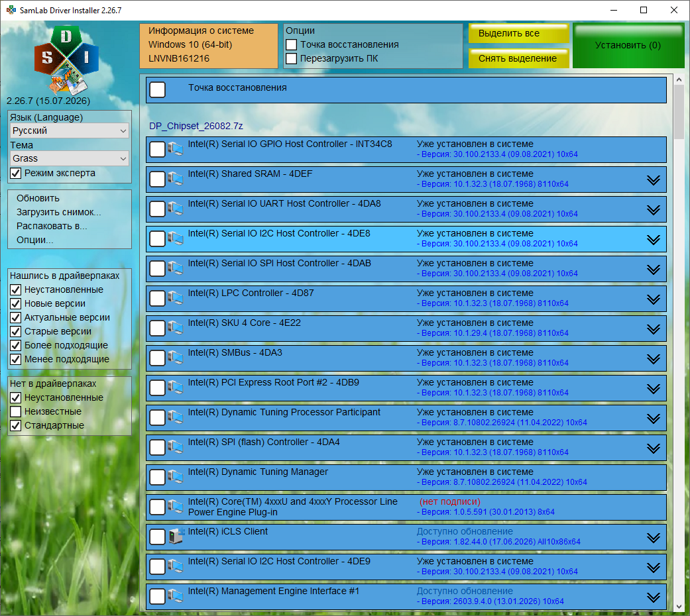Open the Язык (Language) dropdown
The image size is (690, 616).
(x=70, y=130)
